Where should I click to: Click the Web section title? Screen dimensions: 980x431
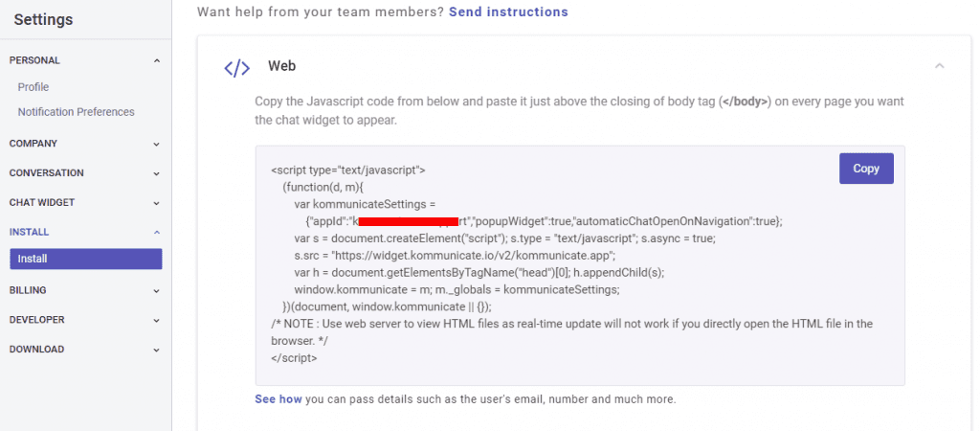281,66
